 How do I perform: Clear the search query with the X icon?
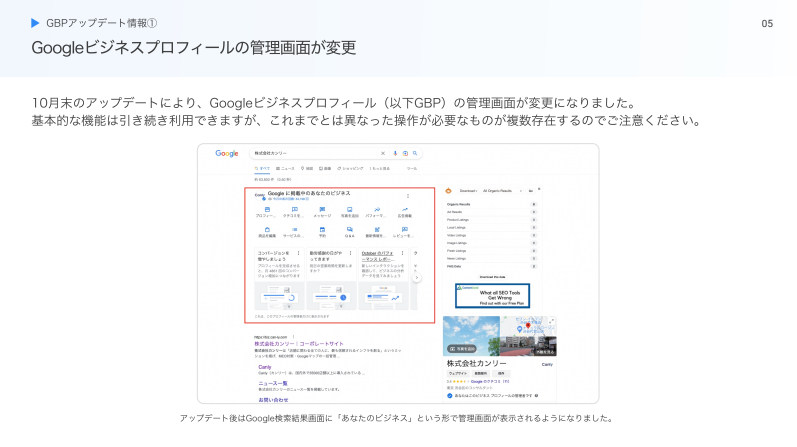(x=383, y=153)
